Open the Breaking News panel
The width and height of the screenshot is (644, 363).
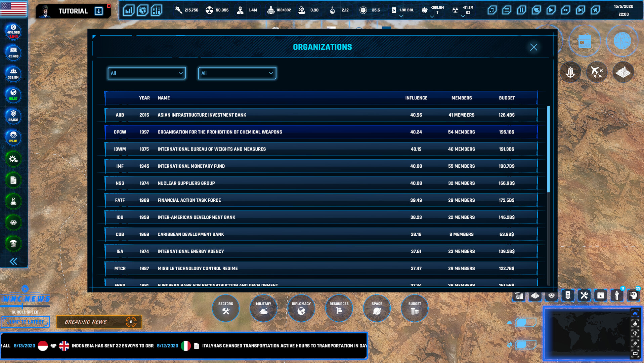(99, 322)
